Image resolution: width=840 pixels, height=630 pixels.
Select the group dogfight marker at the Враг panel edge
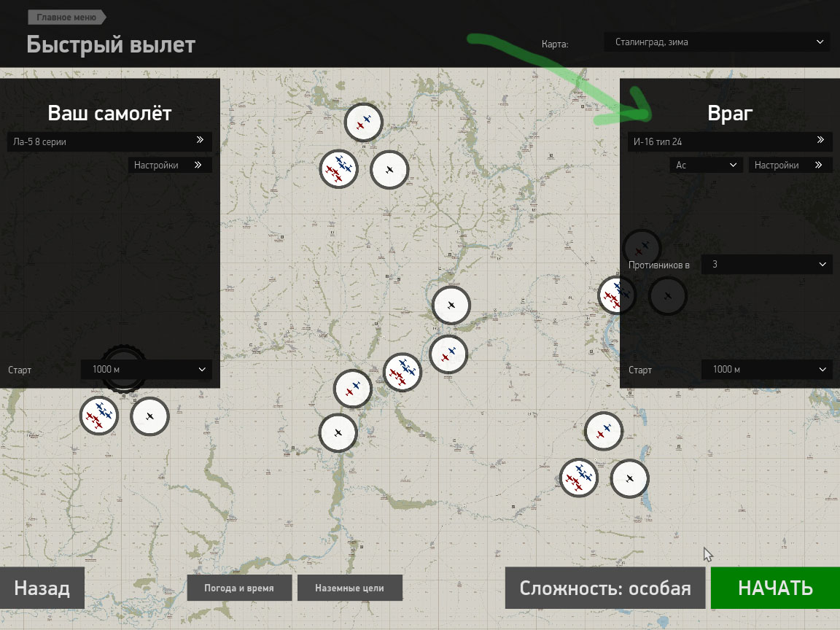pos(616,295)
